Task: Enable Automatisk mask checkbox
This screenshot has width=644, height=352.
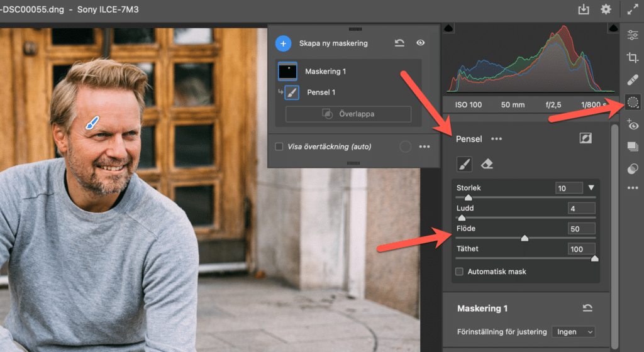Action: [460, 272]
